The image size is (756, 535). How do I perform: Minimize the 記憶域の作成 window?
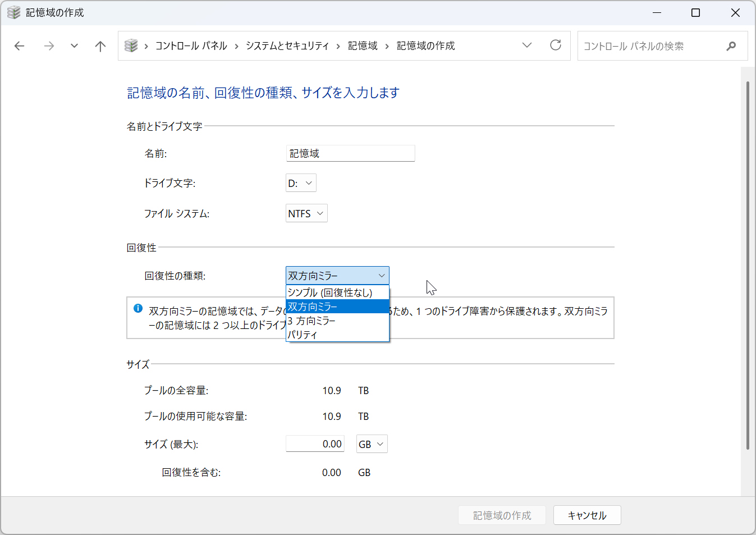click(657, 12)
